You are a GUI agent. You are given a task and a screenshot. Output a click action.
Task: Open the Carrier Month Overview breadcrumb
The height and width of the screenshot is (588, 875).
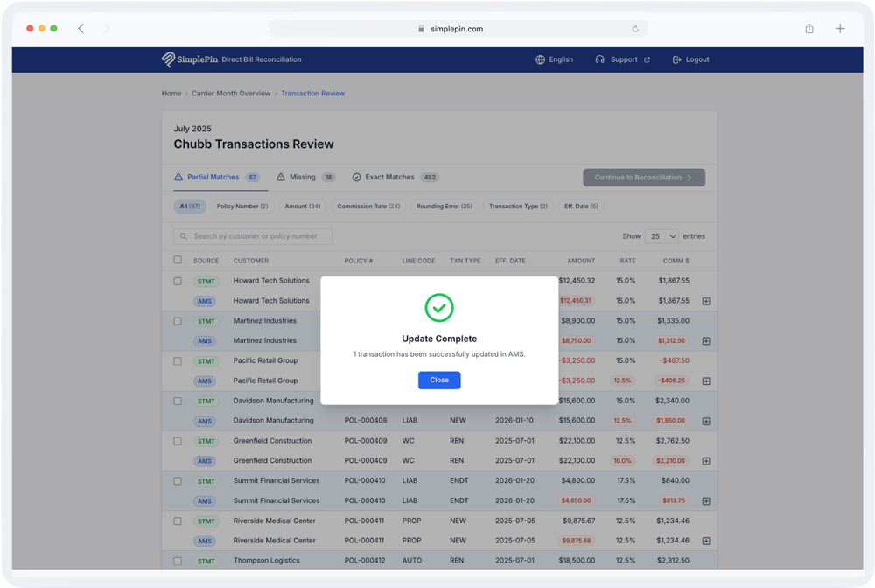(x=231, y=93)
